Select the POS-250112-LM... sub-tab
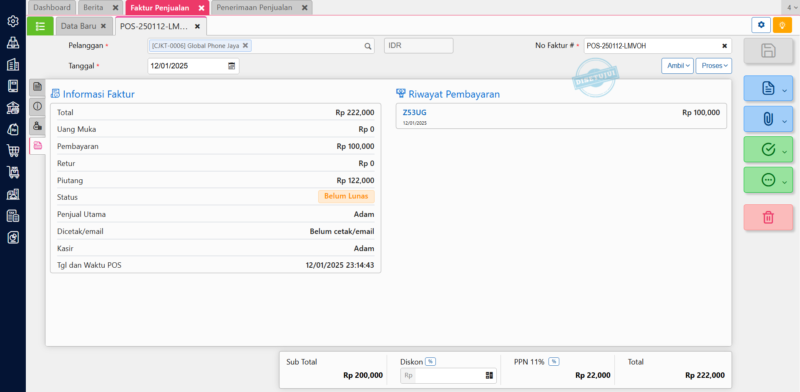This screenshot has width=800, height=392. tap(154, 26)
